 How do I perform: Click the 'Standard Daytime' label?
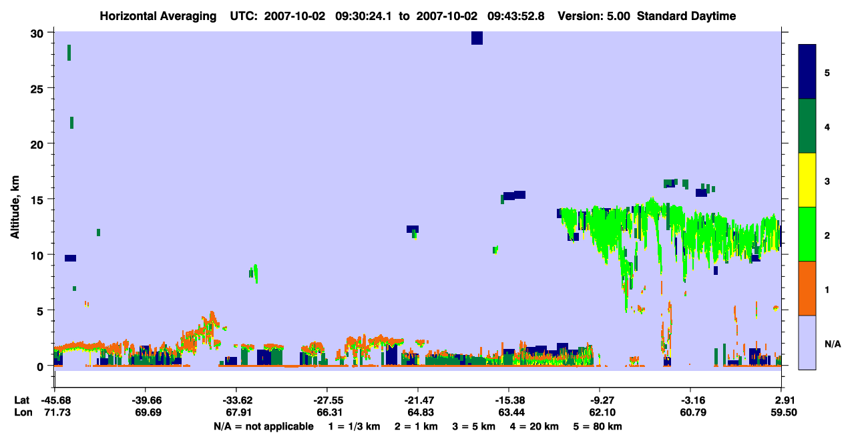(686, 16)
